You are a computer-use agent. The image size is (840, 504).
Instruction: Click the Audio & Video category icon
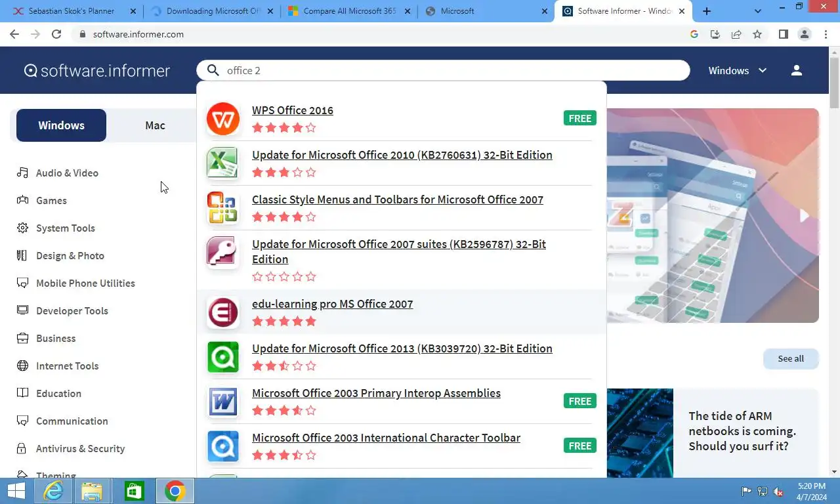pos(23,173)
